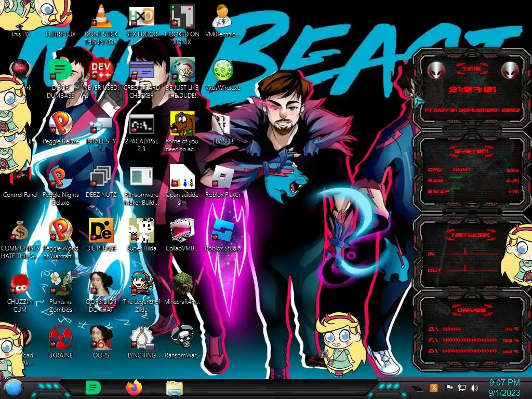Click the orange tray application icon

(x=434, y=388)
